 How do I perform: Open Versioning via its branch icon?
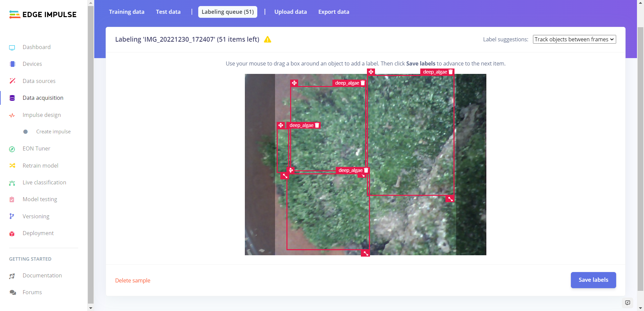coord(12,216)
